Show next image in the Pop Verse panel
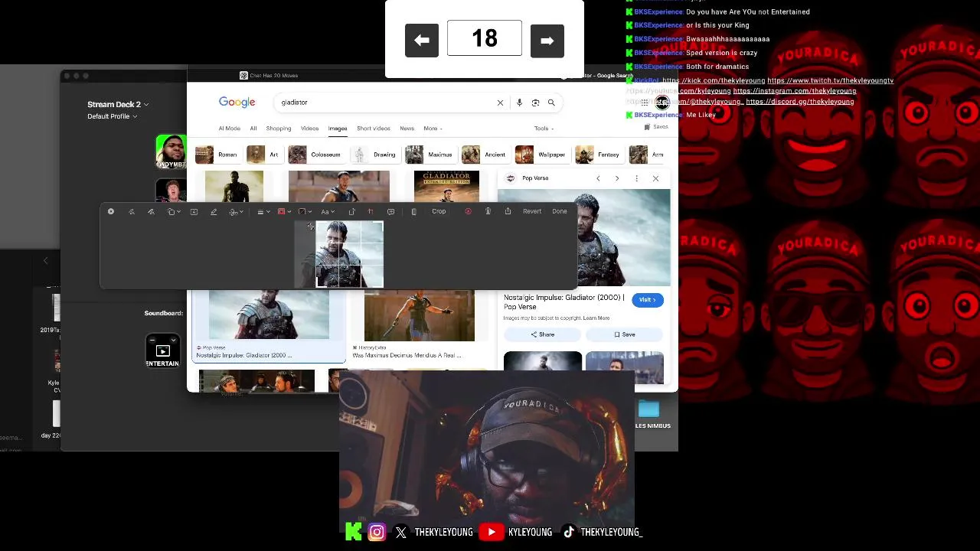Image resolution: width=980 pixels, height=551 pixels. 617,178
